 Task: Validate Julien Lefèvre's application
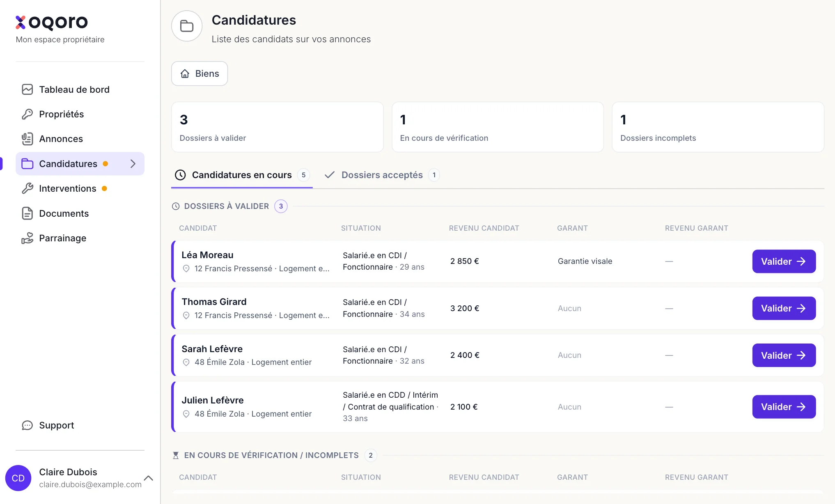coord(784,407)
